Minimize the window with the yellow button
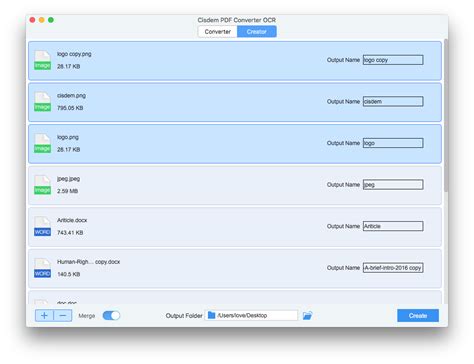474x364 pixels. (42, 20)
